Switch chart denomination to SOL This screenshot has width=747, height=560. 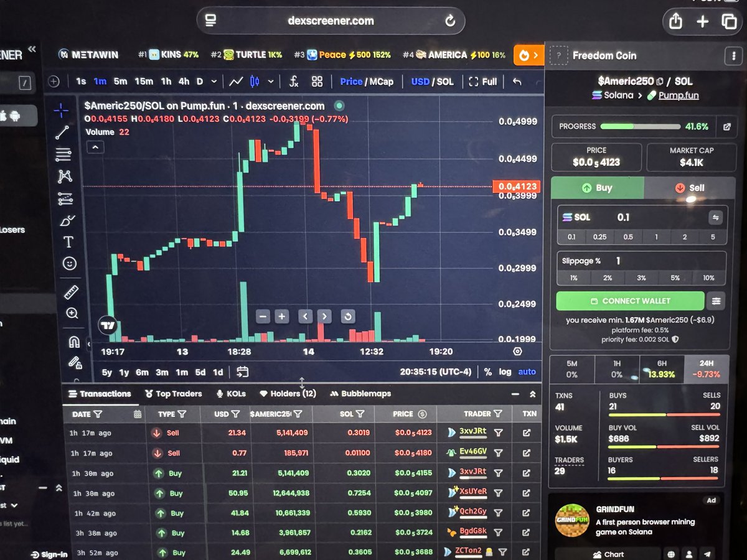coord(446,82)
